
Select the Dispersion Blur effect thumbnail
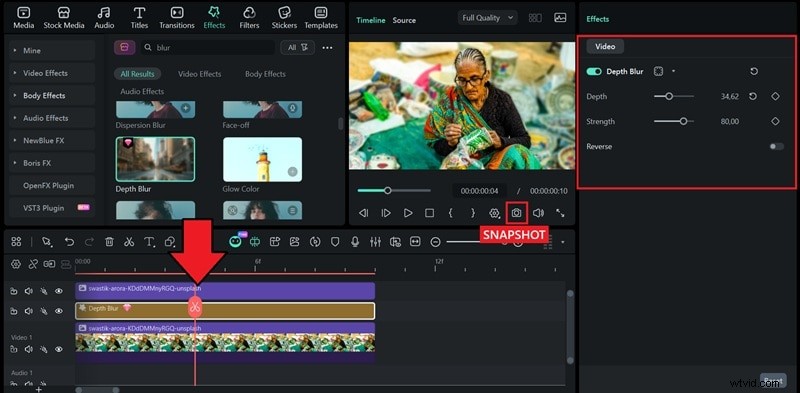[x=155, y=109]
